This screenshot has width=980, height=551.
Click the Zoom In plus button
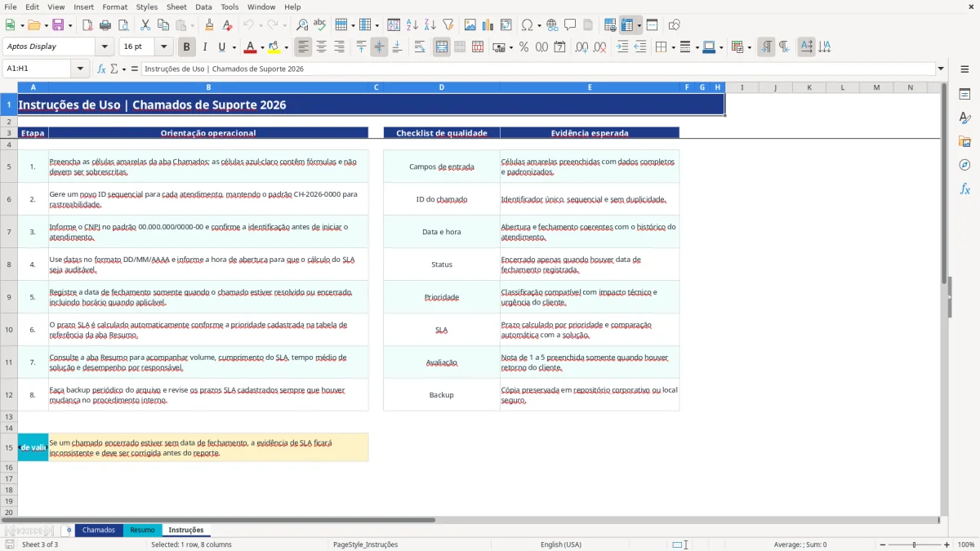(947, 544)
